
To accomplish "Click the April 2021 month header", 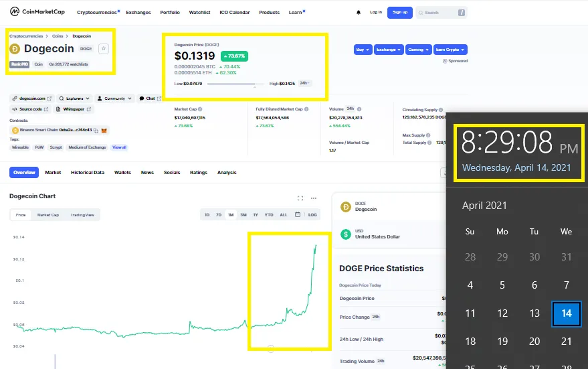I will (x=484, y=206).
